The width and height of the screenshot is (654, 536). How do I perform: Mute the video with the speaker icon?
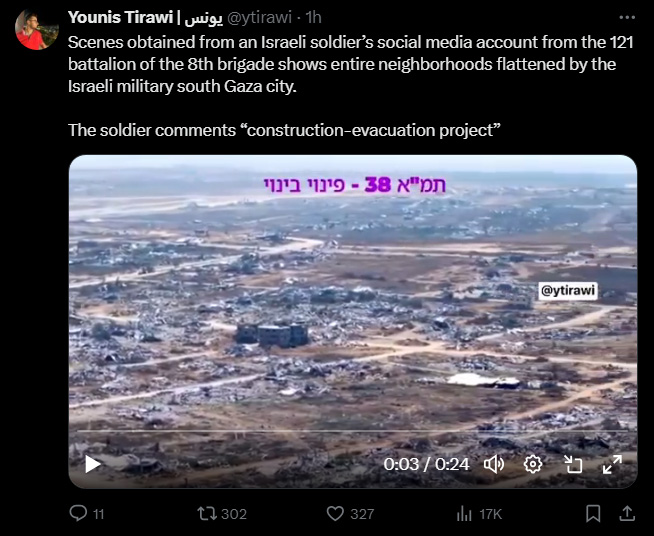494,464
